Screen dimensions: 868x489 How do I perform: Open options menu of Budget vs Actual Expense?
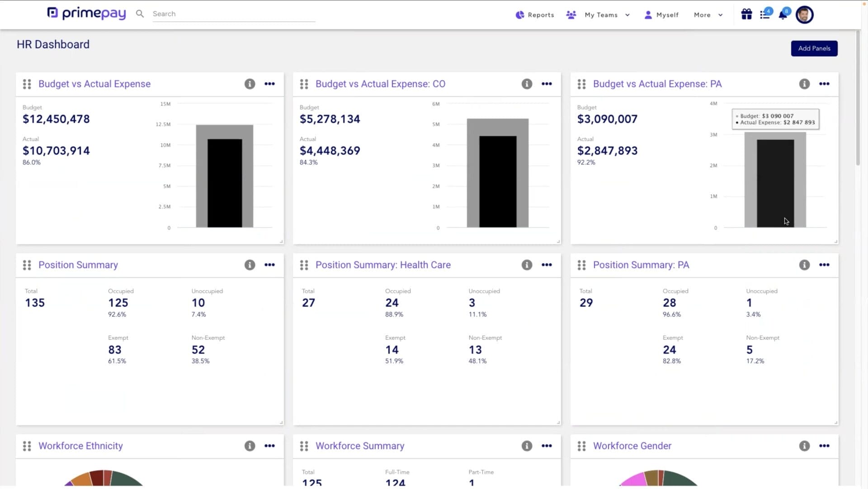click(x=269, y=84)
